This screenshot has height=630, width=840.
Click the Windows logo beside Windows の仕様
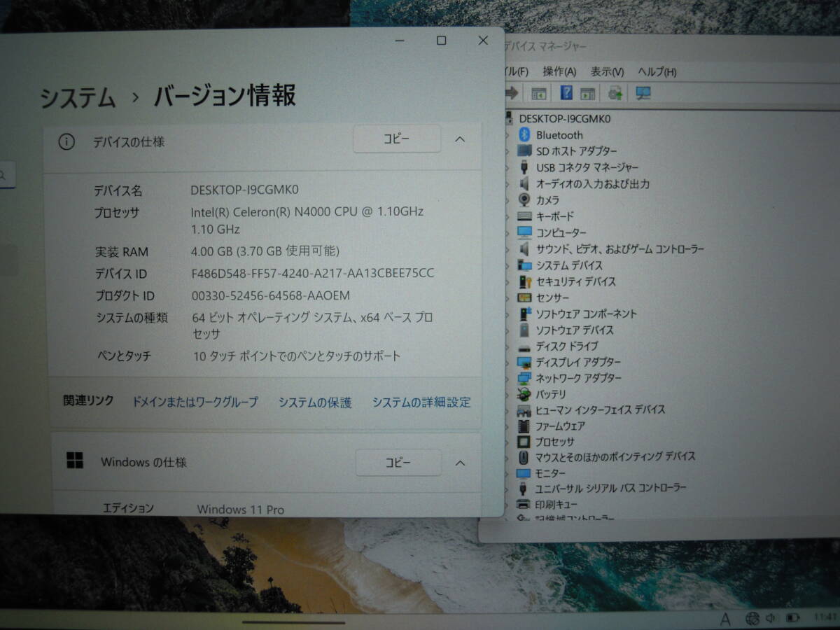click(x=75, y=460)
